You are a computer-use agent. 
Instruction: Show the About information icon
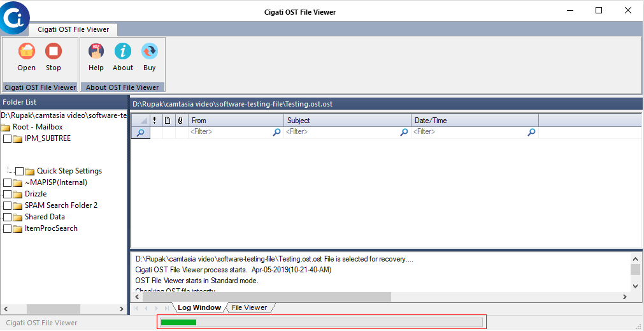coord(123,52)
